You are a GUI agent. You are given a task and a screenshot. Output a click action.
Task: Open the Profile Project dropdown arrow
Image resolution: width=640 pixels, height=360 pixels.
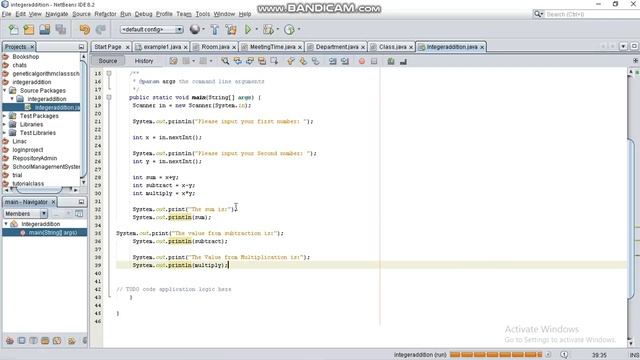click(x=299, y=29)
